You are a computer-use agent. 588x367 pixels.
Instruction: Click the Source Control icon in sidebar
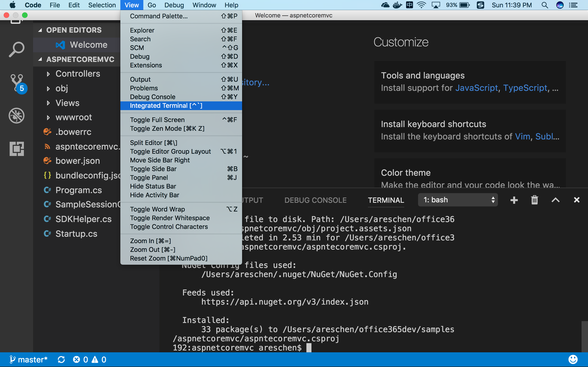tap(17, 83)
